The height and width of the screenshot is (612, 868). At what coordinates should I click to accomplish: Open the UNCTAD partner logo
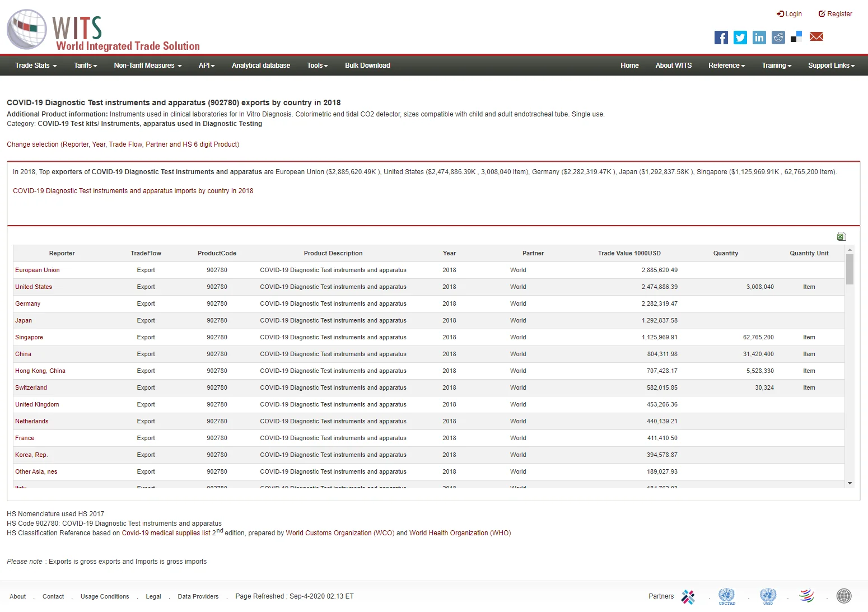click(x=726, y=596)
